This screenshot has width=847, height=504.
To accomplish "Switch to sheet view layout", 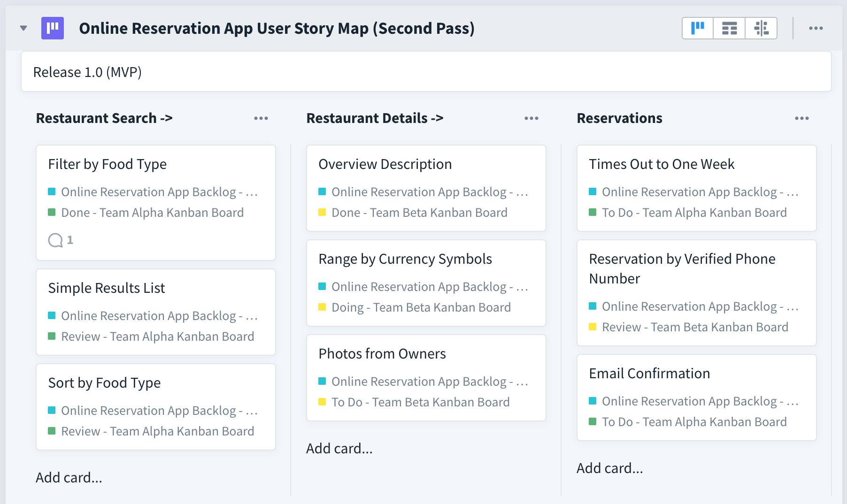I will point(729,28).
